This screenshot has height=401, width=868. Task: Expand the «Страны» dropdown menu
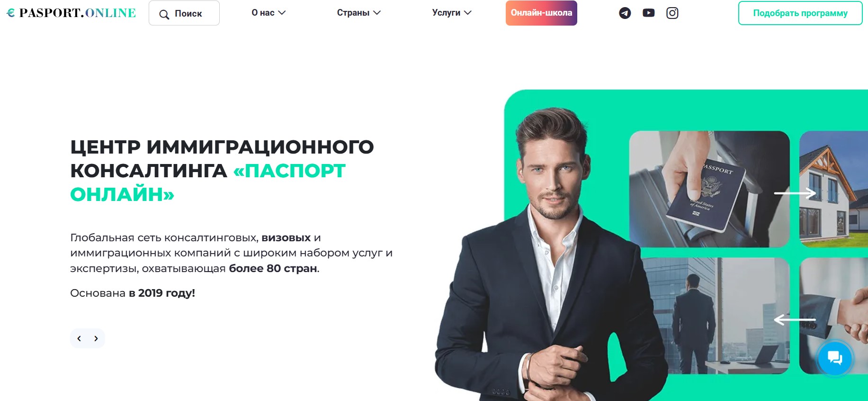358,13
